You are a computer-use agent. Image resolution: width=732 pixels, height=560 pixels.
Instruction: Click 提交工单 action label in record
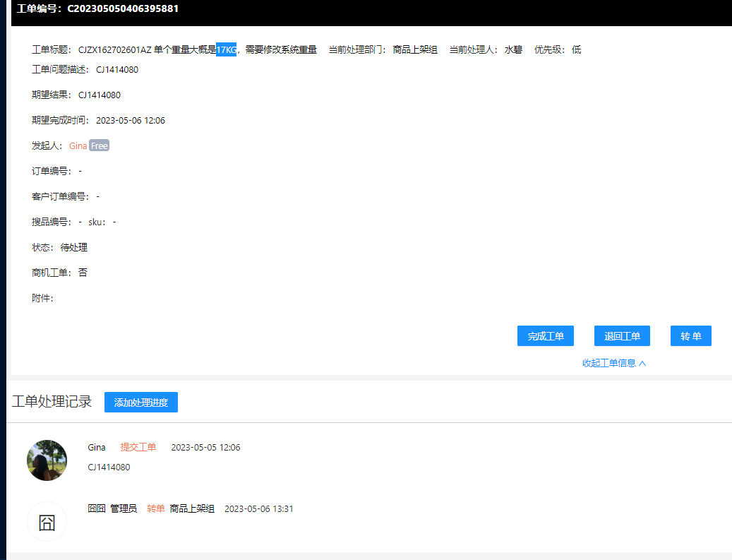[138, 447]
